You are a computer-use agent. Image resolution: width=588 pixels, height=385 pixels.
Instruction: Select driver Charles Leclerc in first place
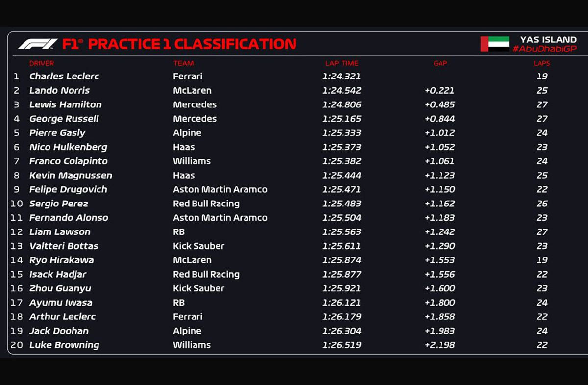pyautogui.click(x=64, y=76)
